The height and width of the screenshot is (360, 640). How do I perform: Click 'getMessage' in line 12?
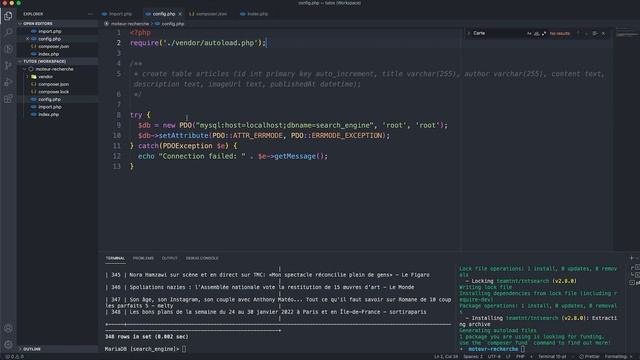295,156
